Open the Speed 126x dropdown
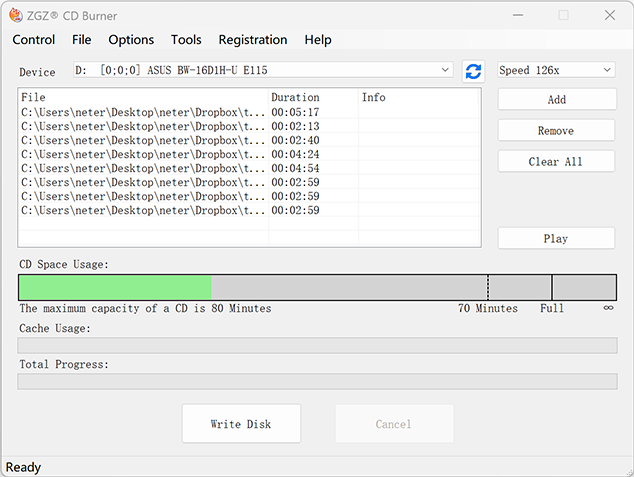The width and height of the screenshot is (634, 477). pos(556,70)
